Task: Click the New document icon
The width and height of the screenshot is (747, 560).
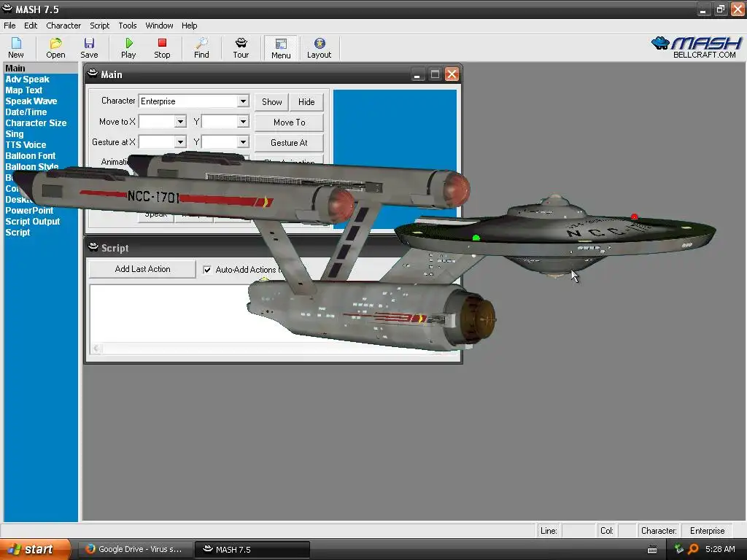Action: point(16,48)
